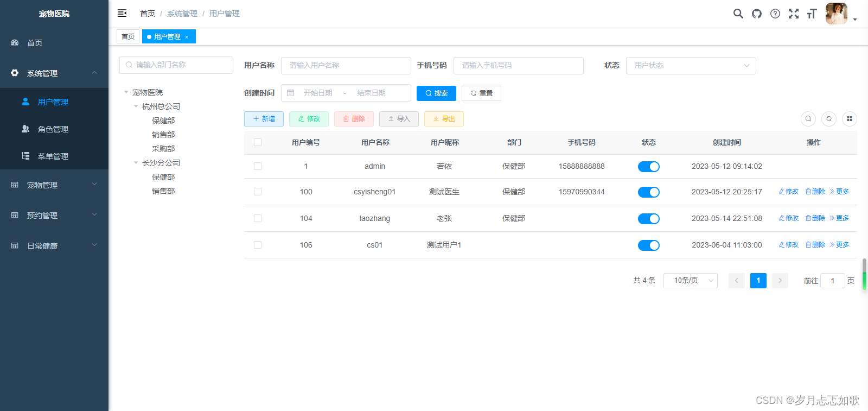Viewport: 868px width, 411px height.
Task: Focus the 请输入用户名称 input field
Action: 346,65
